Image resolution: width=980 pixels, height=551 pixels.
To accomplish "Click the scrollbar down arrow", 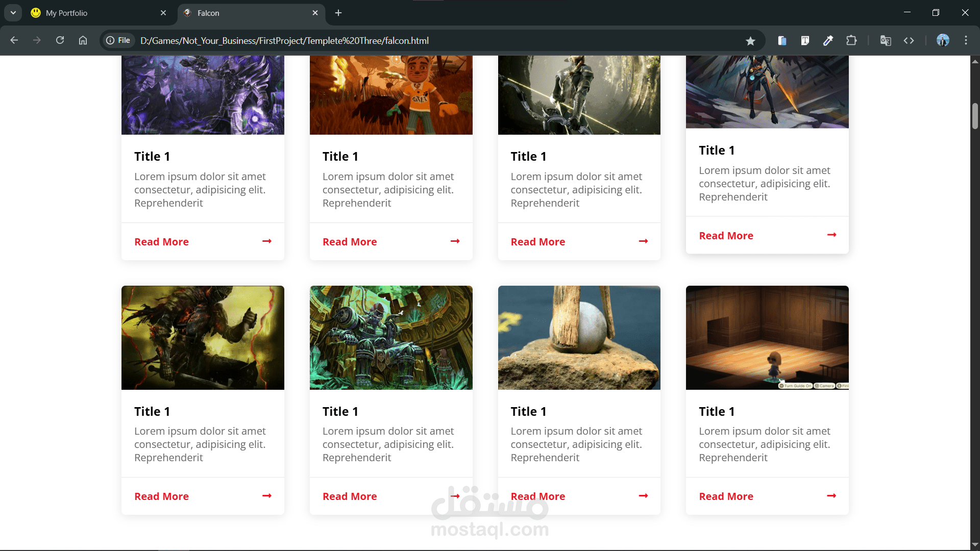I will [x=975, y=545].
